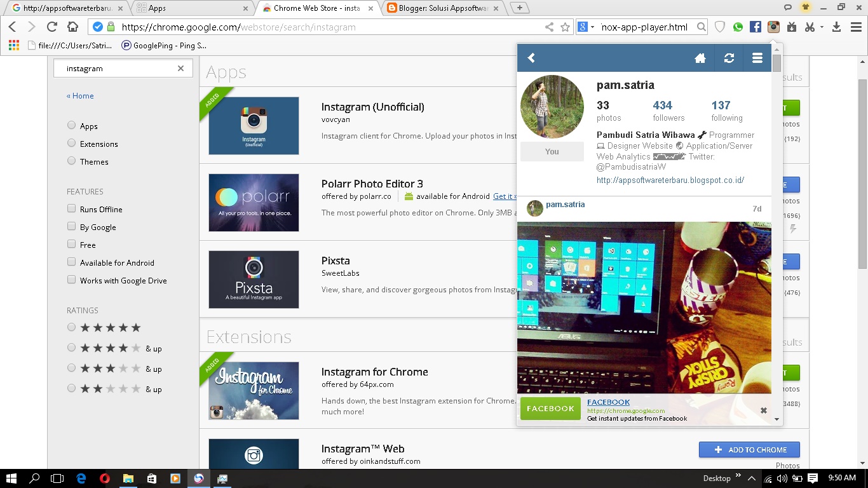Check Available for Android
This screenshot has width=868, height=488.
pyautogui.click(x=71, y=262)
